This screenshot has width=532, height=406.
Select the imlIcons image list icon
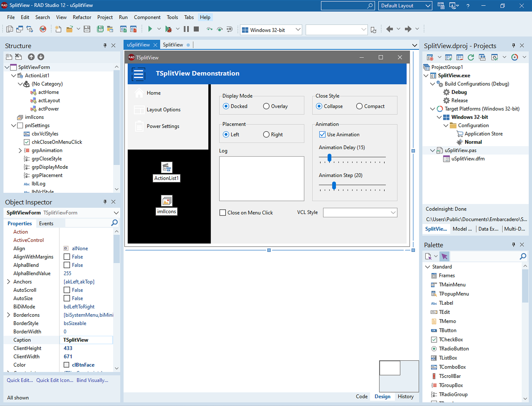pyautogui.click(x=167, y=201)
